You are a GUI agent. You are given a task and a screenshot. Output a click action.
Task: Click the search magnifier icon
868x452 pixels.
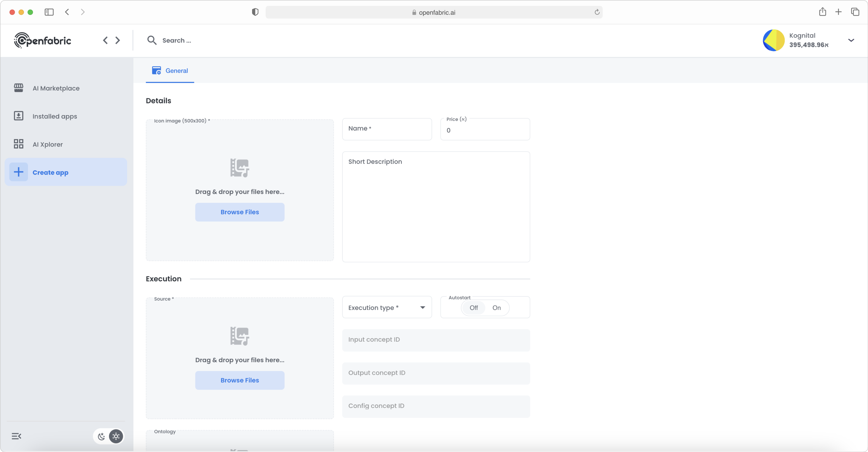tap(152, 40)
